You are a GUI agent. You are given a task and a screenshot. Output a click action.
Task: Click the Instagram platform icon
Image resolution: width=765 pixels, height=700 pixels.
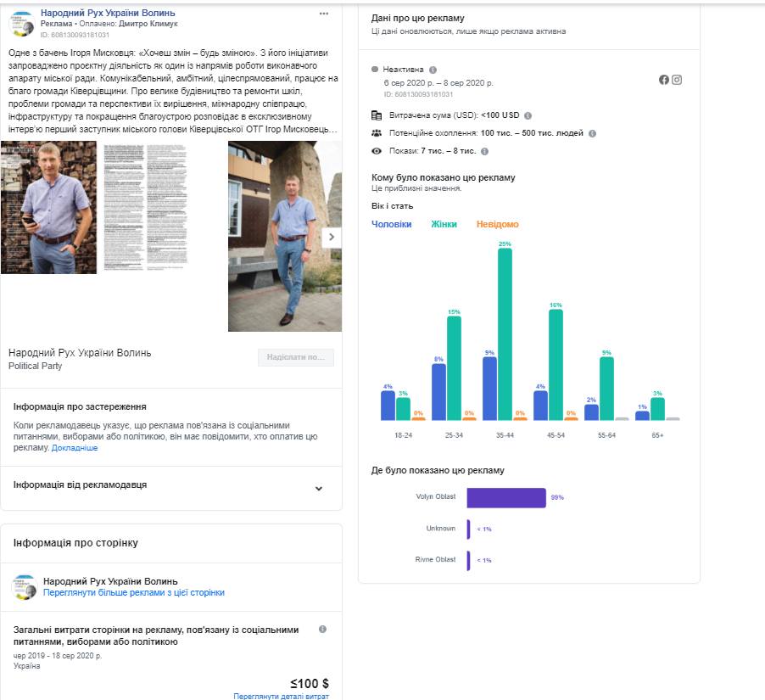[677, 80]
